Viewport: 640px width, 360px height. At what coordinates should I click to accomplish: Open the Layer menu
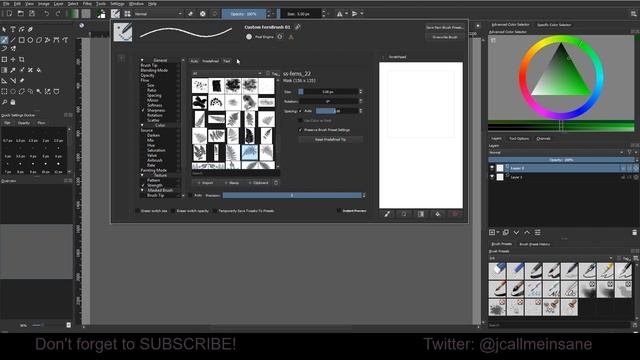58,4
